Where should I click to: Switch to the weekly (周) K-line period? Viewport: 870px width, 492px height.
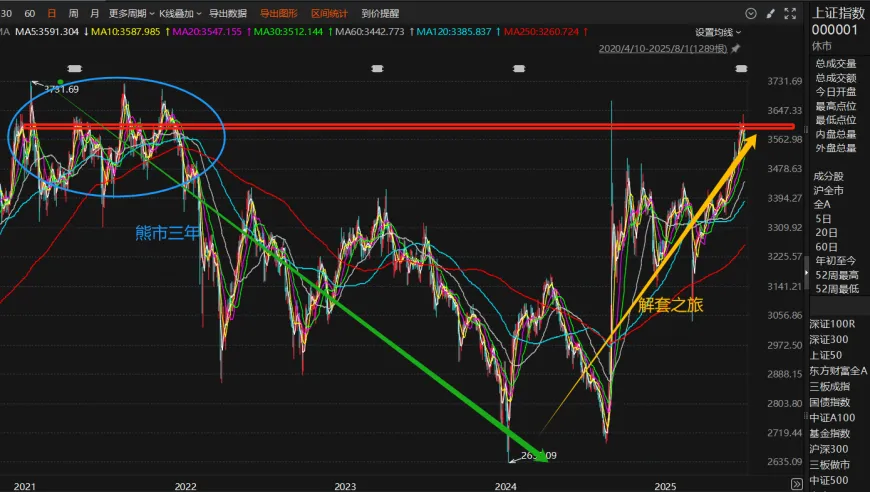pyautogui.click(x=72, y=14)
